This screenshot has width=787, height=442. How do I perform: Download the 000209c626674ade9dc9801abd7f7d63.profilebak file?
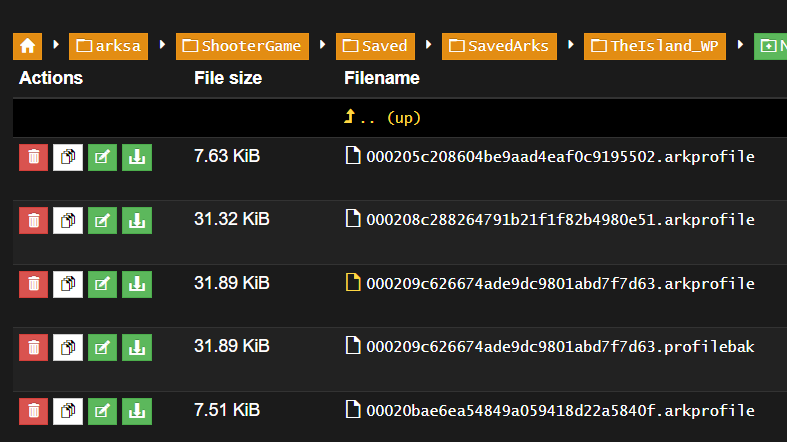137,347
